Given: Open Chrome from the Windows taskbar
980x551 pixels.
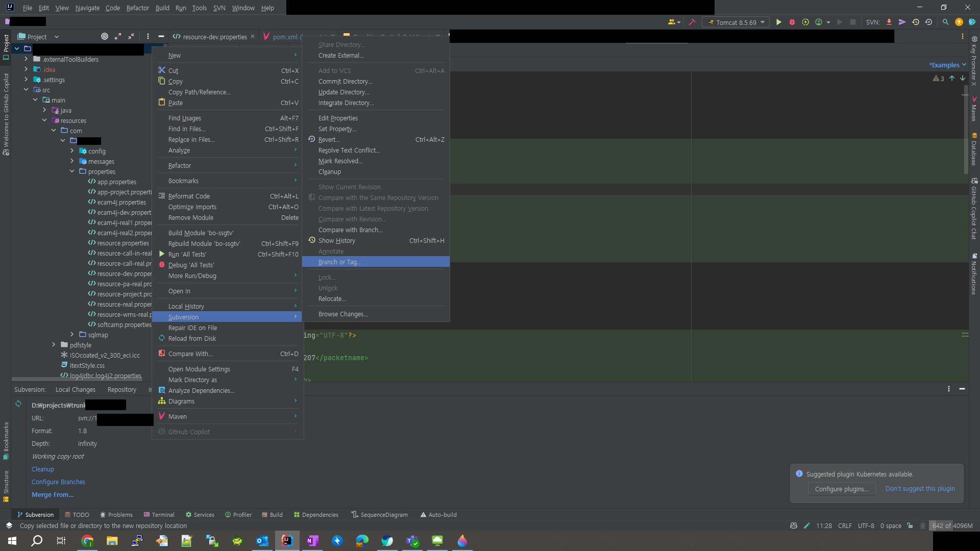Looking at the screenshot, I should pyautogui.click(x=87, y=541).
